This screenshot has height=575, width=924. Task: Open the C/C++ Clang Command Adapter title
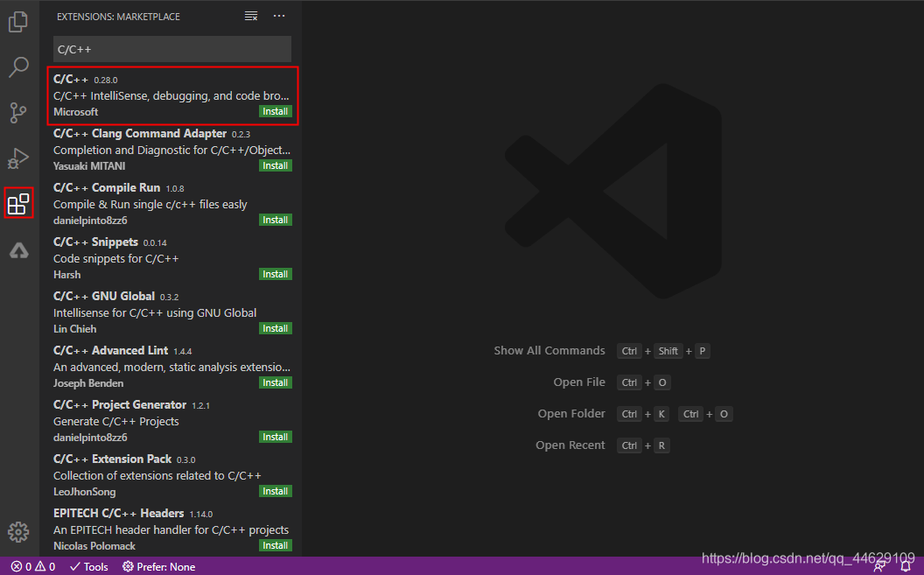[140, 134]
